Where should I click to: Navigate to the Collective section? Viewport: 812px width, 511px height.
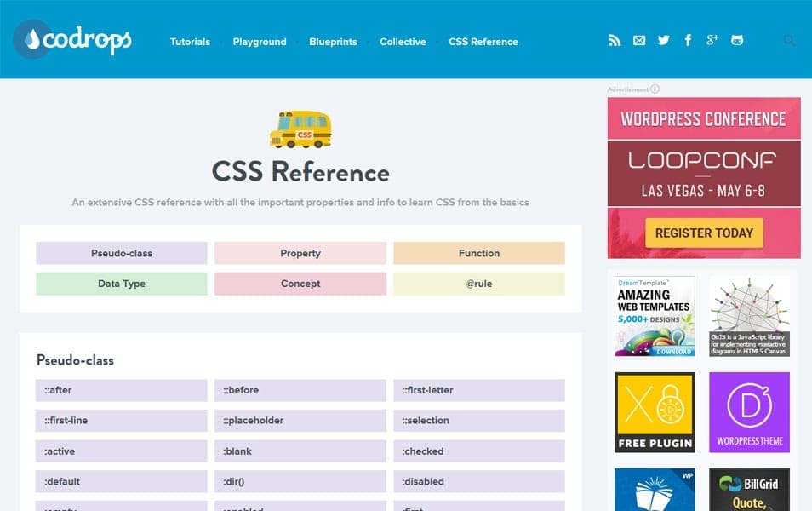pyautogui.click(x=402, y=41)
